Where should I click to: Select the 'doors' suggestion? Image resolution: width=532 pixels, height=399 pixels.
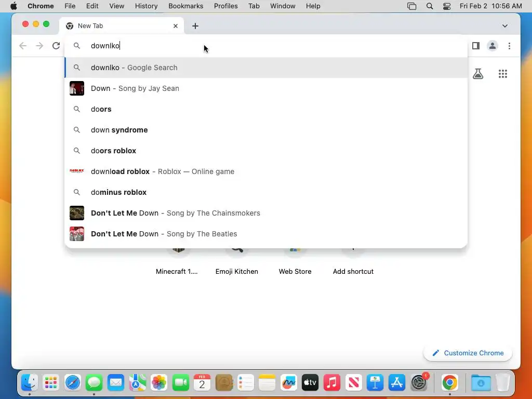[267, 109]
